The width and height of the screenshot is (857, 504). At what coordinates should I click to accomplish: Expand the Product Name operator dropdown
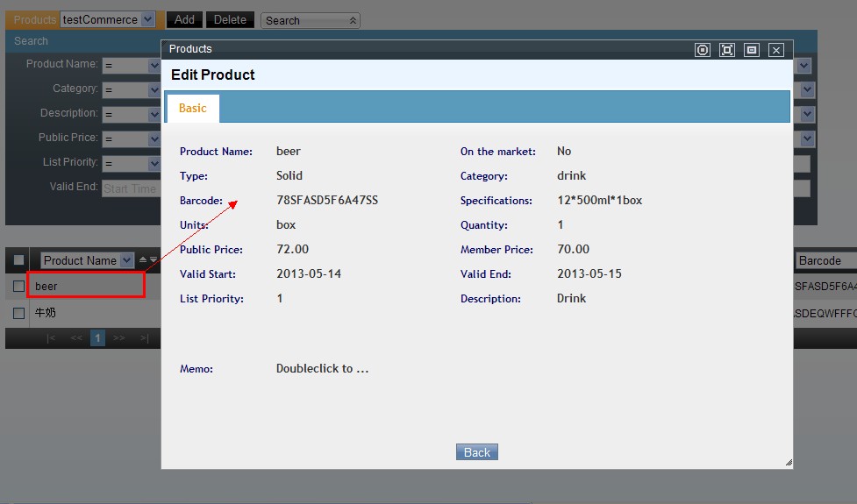(154, 65)
